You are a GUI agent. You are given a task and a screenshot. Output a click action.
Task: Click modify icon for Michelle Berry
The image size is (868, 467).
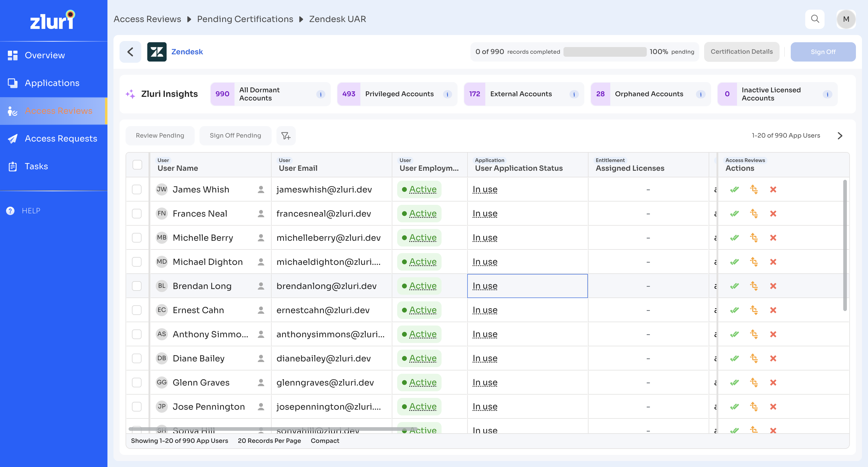pos(754,238)
